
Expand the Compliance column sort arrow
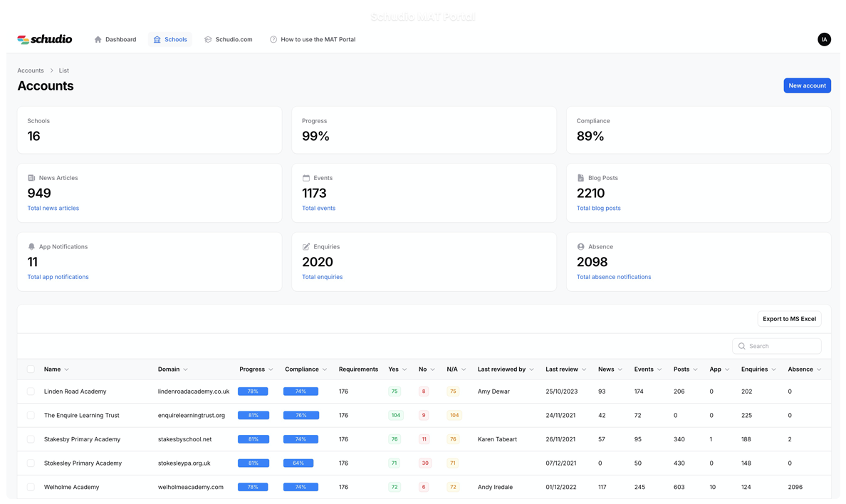(x=325, y=369)
